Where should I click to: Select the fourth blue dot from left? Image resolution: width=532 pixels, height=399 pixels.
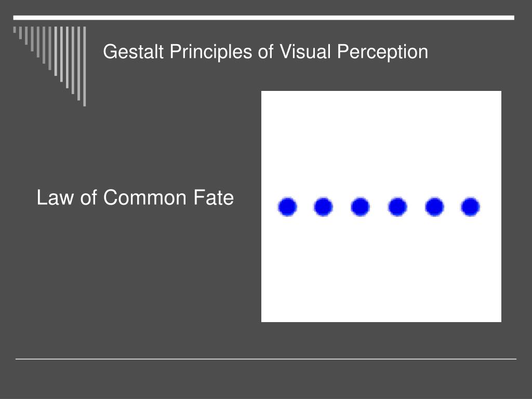tap(397, 206)
